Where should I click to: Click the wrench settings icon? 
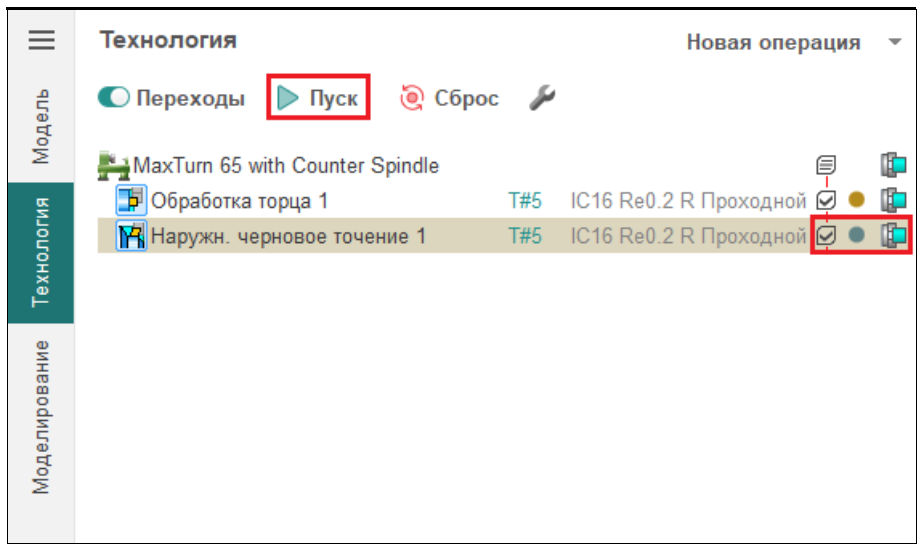[x=541, y=98]
